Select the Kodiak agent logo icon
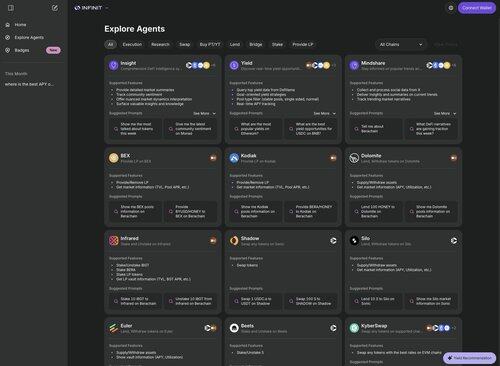500x366 pixels. coord(234,158)
